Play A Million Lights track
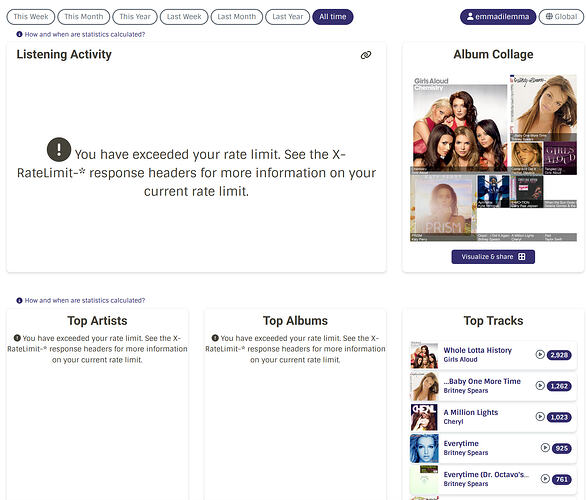 540,416
